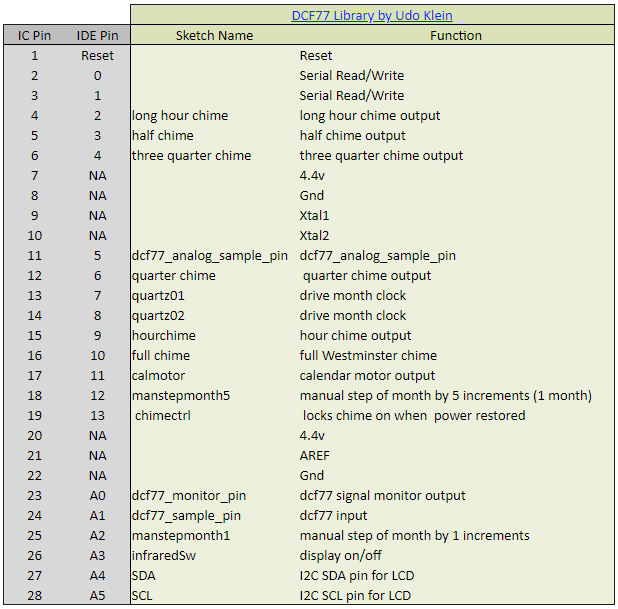
Task: Click the "long hour chime" sketch name cell
Action: 180,115
